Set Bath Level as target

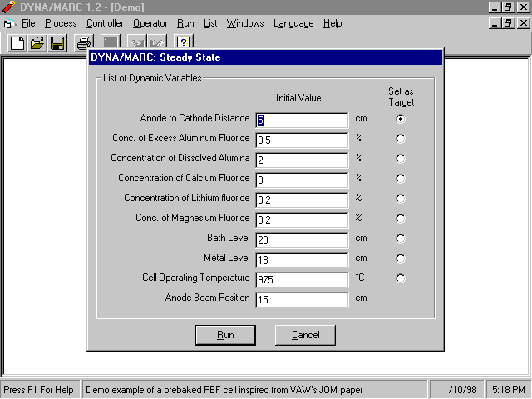click(x=401, y=239)
